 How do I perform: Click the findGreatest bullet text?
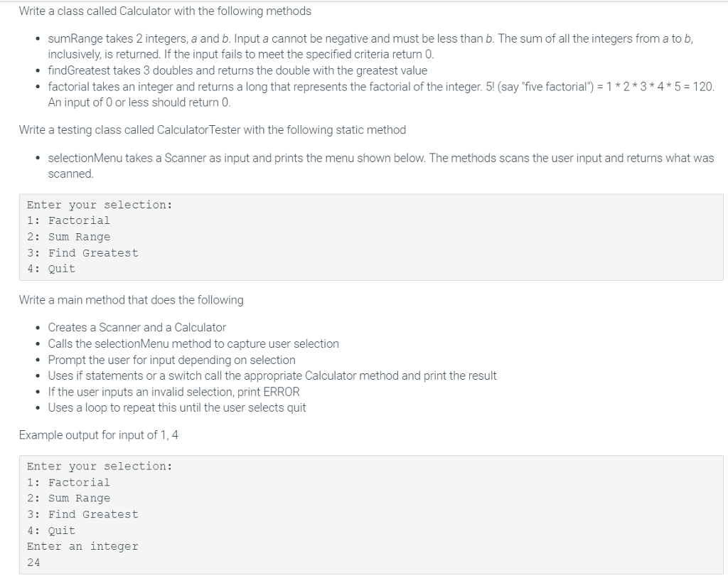tap(237, 70)
